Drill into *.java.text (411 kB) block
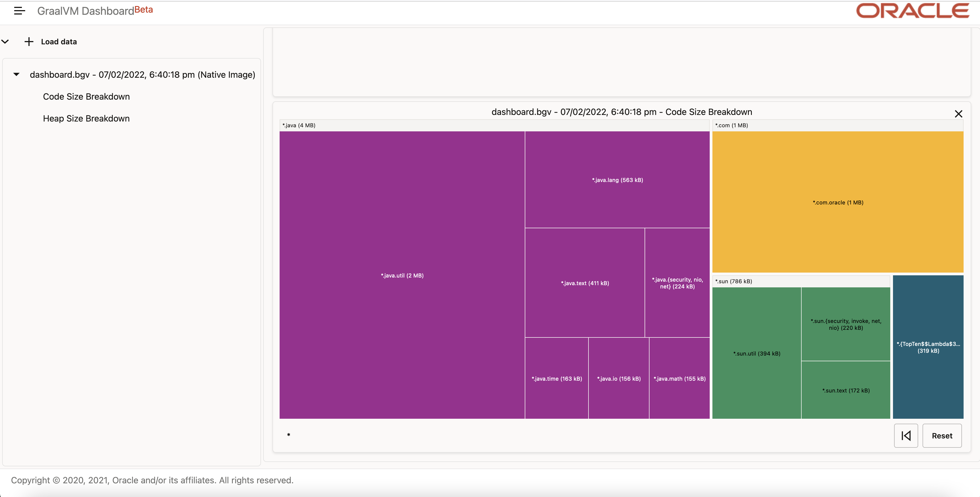Screen dimensions: 980x497 click(x=585, y=283)
